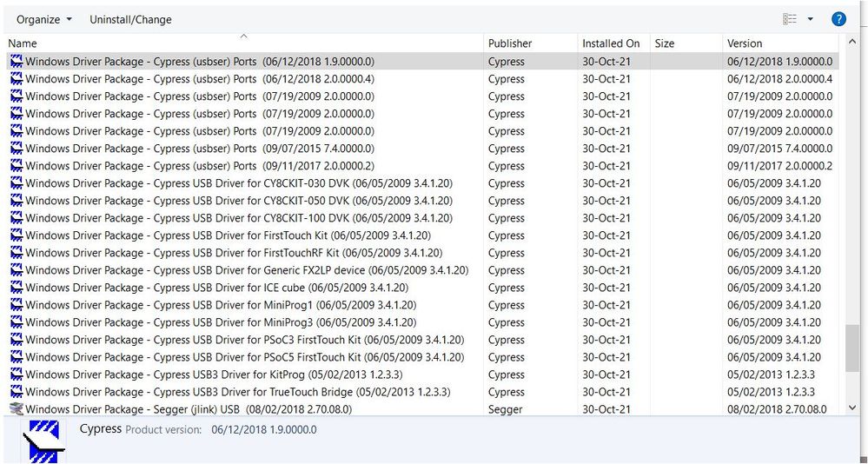Click Cypress publisher name in details pane

point(100,428)
